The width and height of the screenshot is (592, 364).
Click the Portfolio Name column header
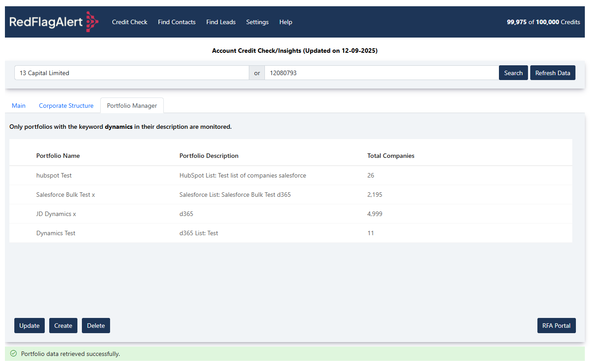pyautogui.click(x=58, y=156)
